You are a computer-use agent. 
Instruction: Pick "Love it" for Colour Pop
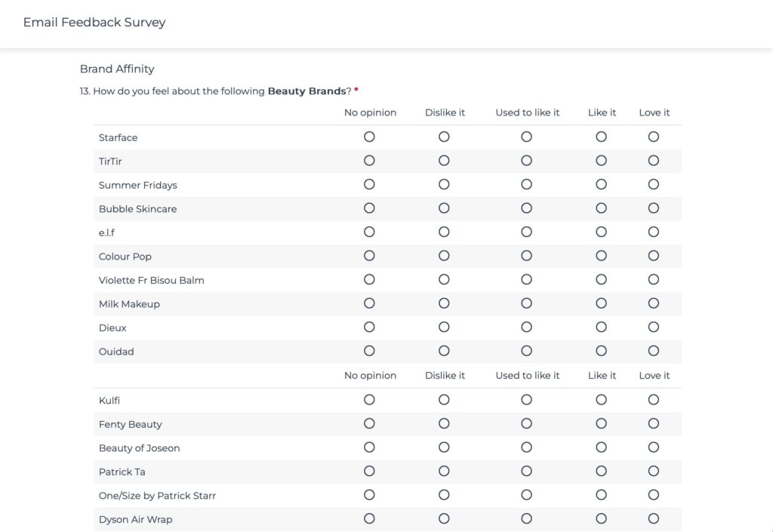point(653,256)
